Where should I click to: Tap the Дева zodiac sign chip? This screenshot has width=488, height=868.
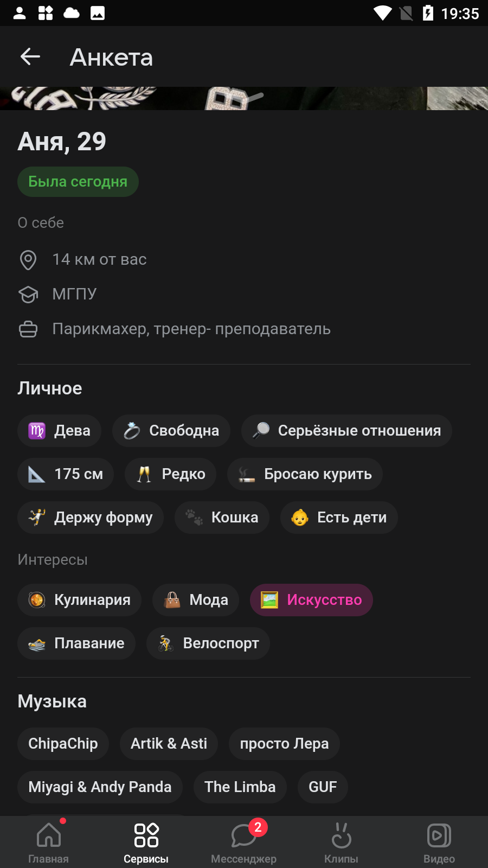click(59, 431)
